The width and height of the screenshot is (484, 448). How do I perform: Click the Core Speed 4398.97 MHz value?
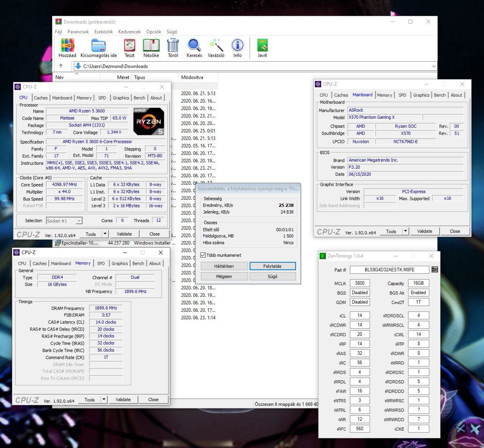[65, 184]
